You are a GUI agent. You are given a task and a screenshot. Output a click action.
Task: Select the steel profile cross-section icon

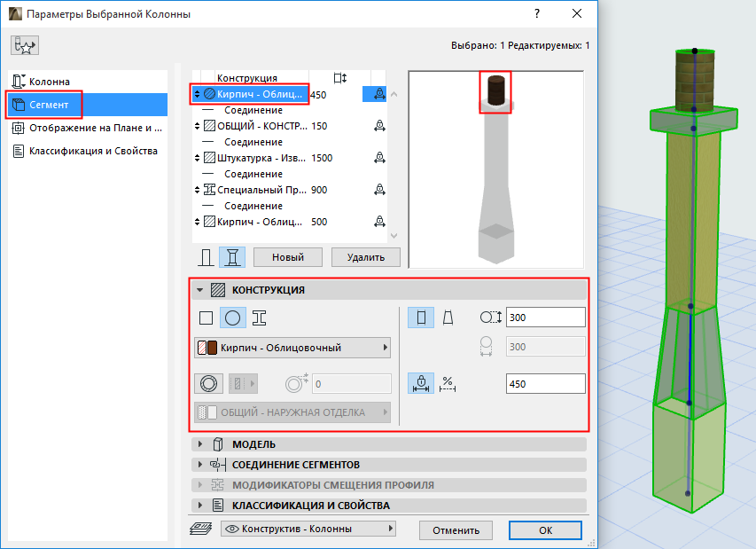coord(260,317)
